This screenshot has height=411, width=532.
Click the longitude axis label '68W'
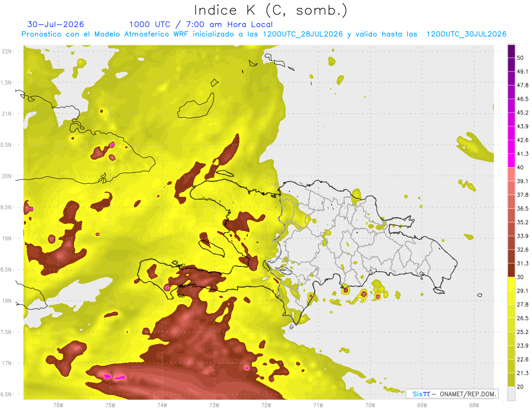(x=473, y=405)
